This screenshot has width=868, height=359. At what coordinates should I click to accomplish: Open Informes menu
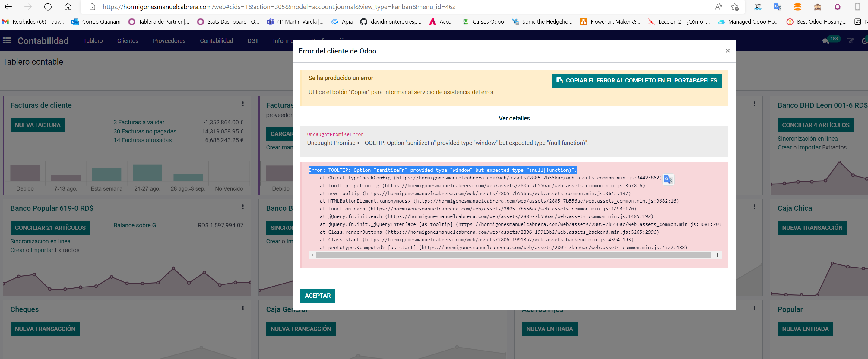click(283, 41)
